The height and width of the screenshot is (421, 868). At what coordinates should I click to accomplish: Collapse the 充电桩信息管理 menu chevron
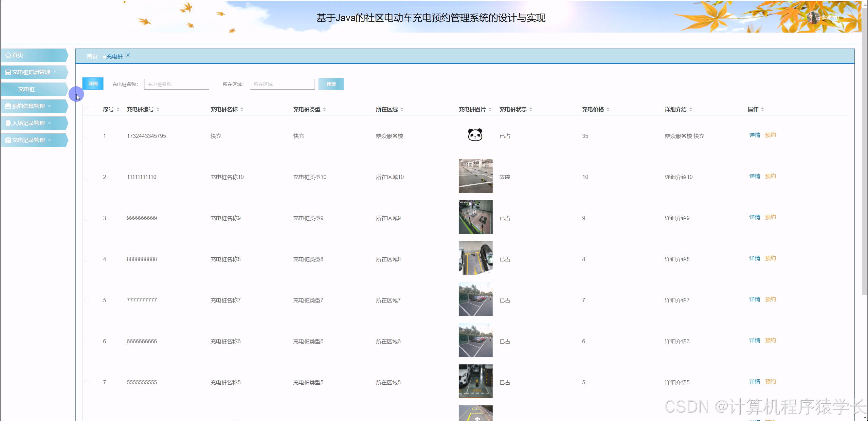[x=55, y=72]
